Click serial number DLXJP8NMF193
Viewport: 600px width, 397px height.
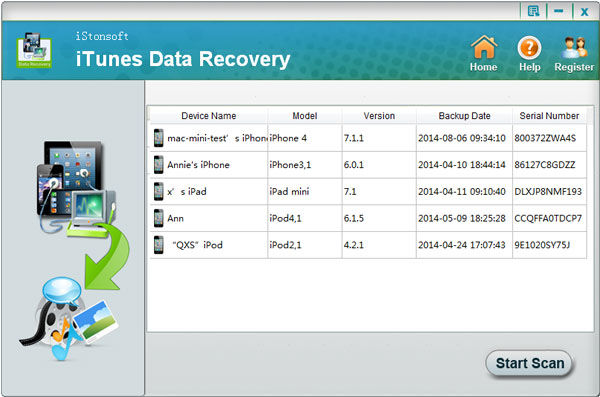548,191
